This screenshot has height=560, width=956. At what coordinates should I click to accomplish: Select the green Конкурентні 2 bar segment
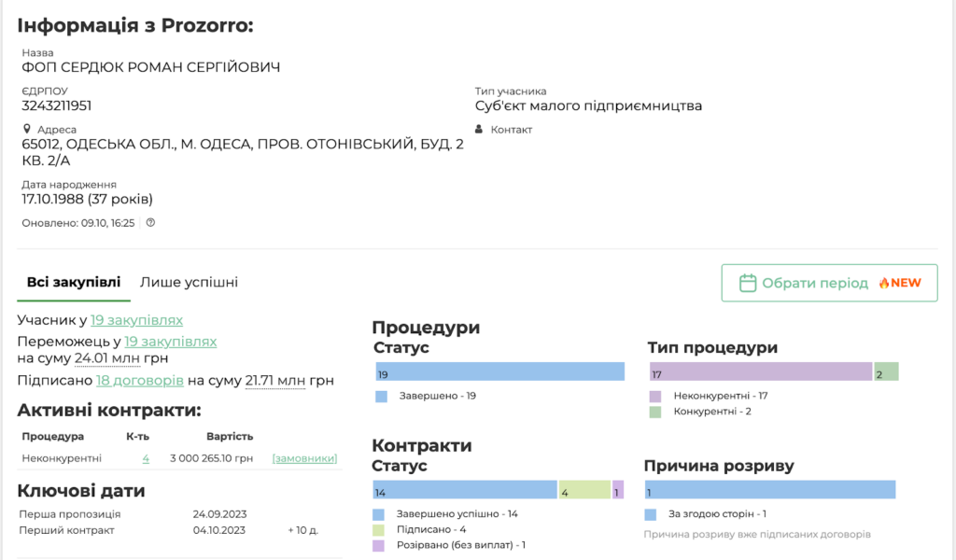886,371
